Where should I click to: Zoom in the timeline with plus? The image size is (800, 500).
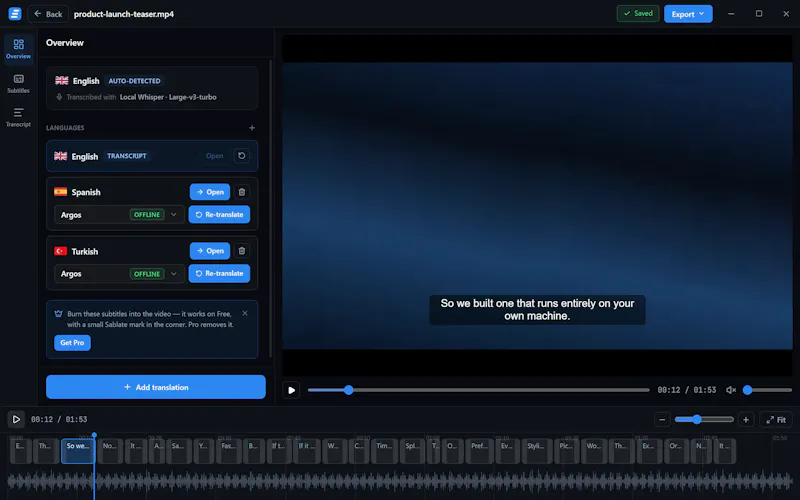tap(746, 420)
